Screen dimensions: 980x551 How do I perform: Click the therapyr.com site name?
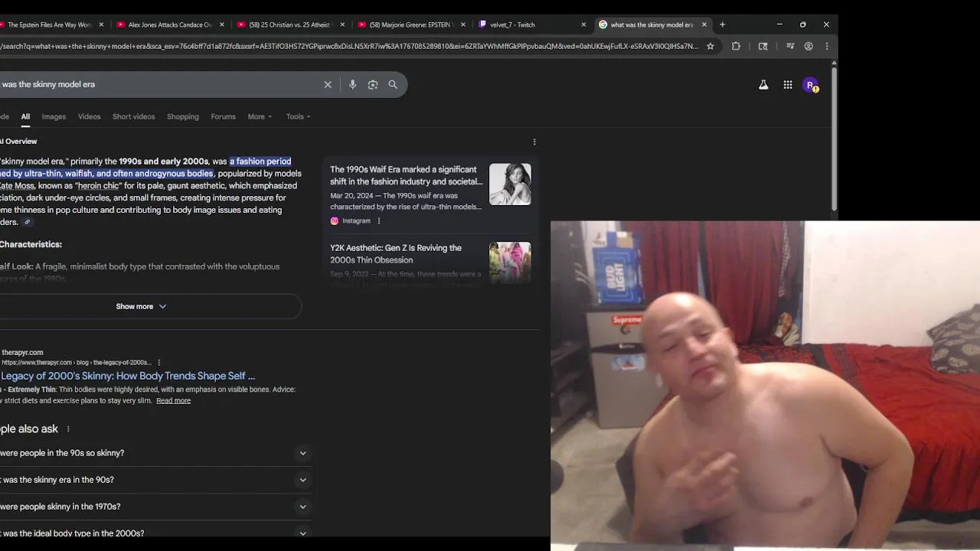(x=22, y=353)
